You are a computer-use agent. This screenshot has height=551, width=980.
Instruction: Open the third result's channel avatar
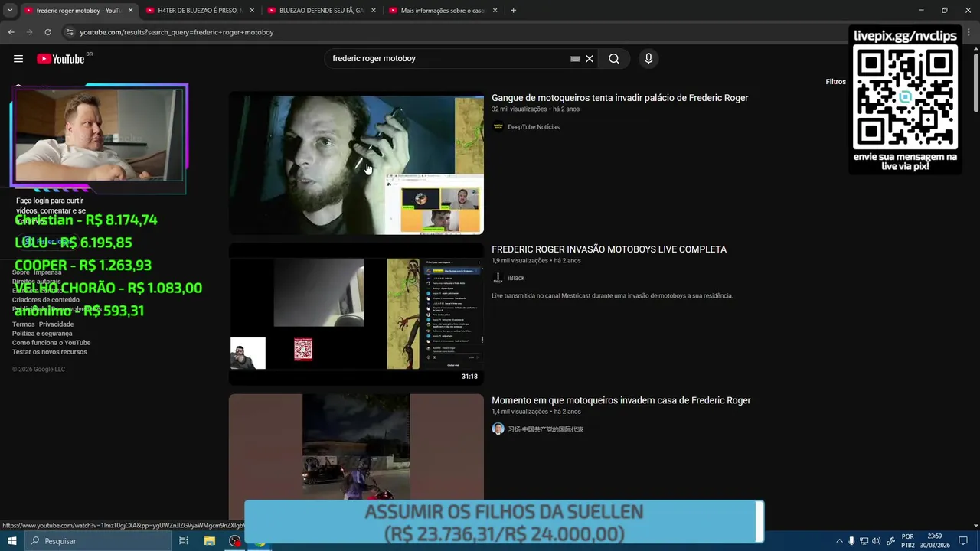(x=498, y=429)
